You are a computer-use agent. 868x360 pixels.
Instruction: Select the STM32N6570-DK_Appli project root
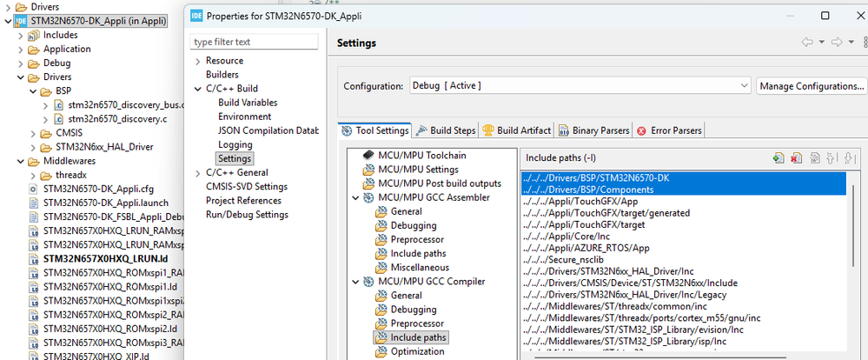click(x=91, y=21)
